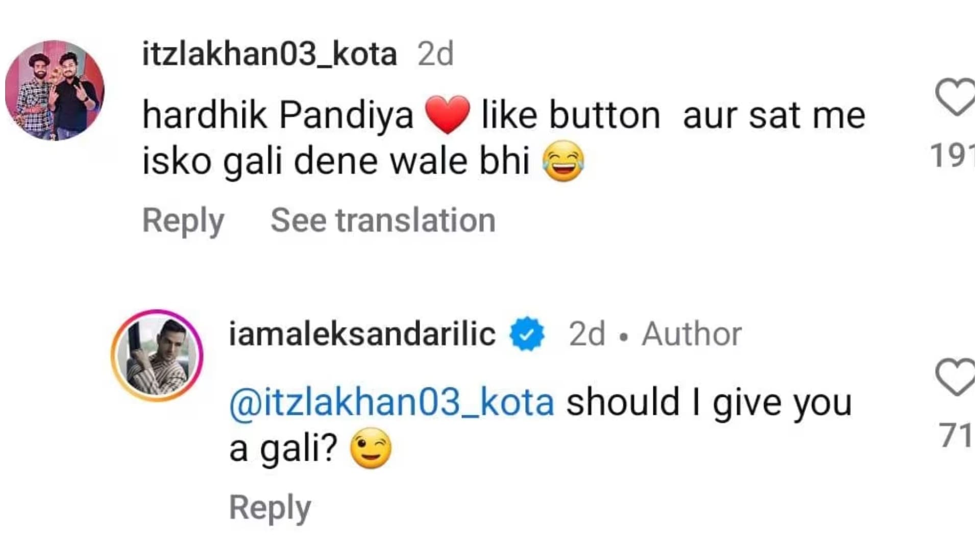The width and height of the screenshot is (980, 551).
Task: Reply to iamaleksandarilic's comment
Action: tap(270, 508)
